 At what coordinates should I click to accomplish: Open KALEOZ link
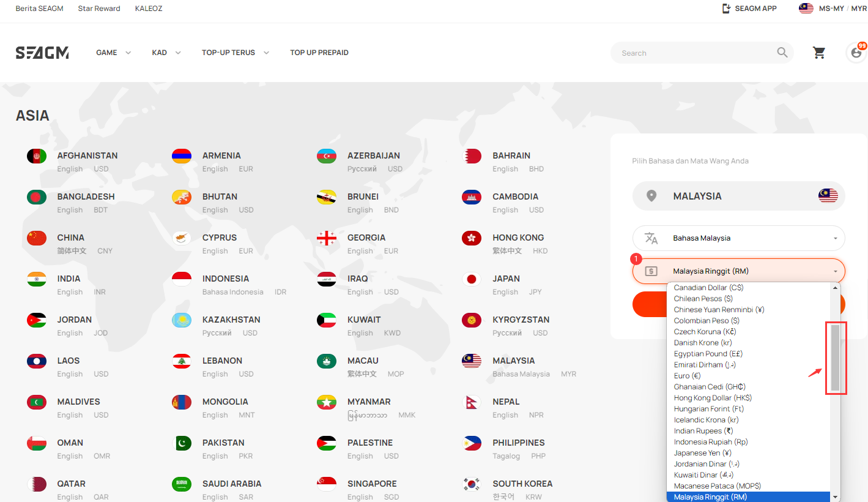pyautogui.click(x=149, y=9)
